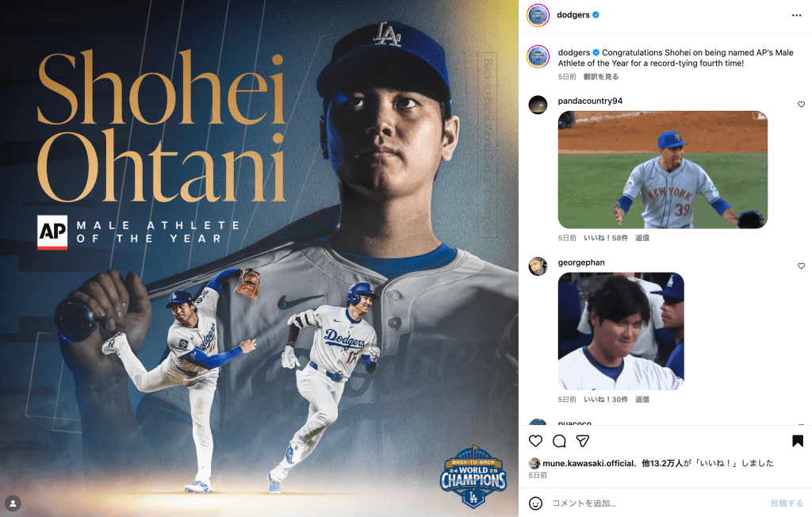Open the emoji picker smiley icon
This screenshot has height=517, width=812.
535,503
